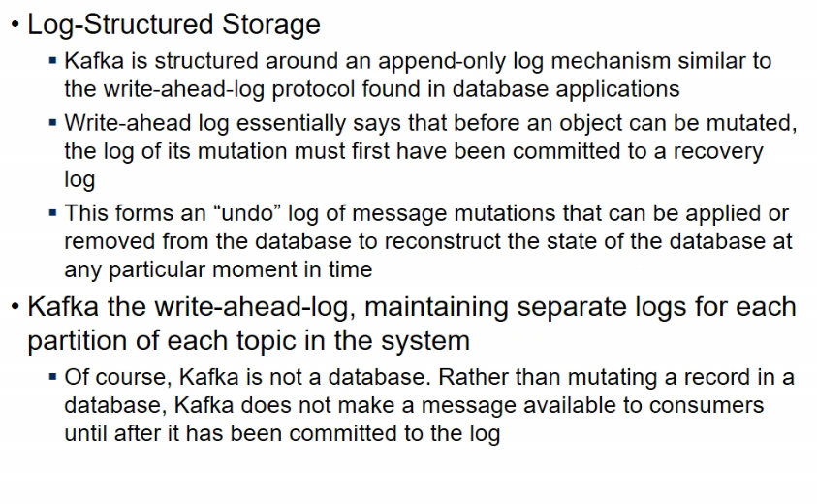Click the round bullet before 'Kafka the write-ahead-log'
817x504 pixels.
16,306
